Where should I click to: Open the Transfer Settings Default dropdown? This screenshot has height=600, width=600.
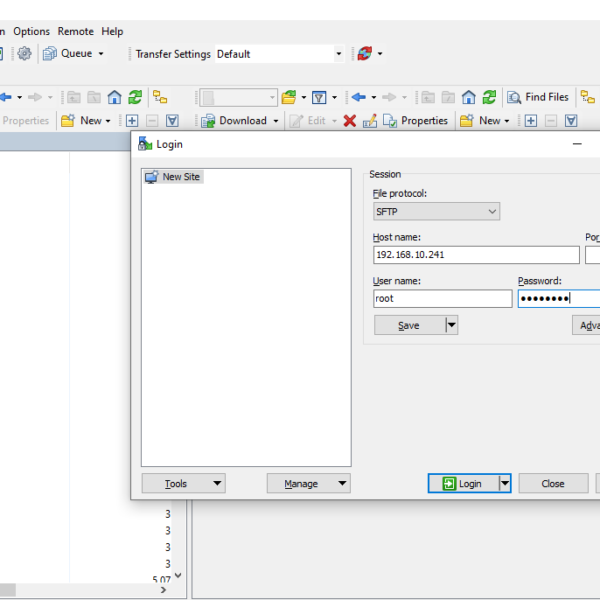(x=339, y=54)
